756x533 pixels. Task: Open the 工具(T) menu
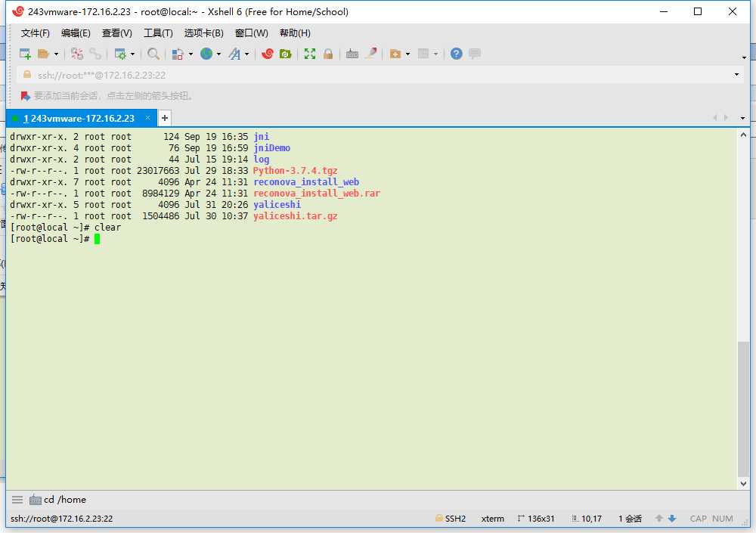coord(158,33)
